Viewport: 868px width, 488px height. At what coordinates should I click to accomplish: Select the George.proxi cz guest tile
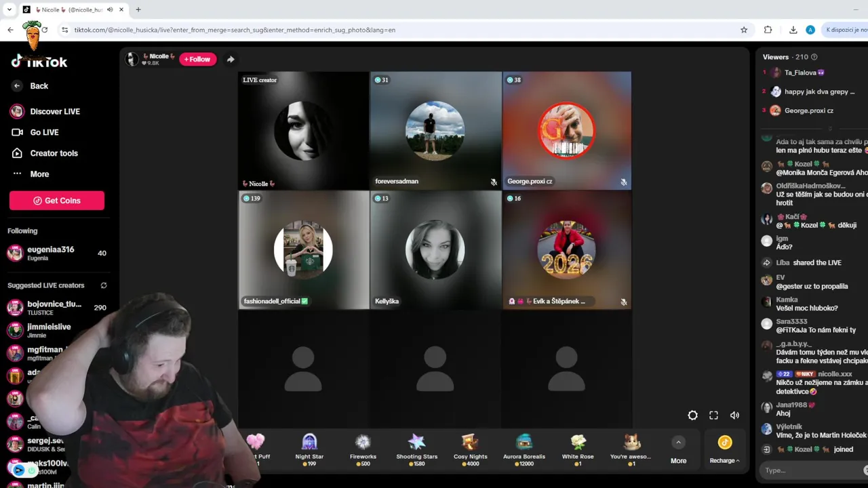click(567, 131)
